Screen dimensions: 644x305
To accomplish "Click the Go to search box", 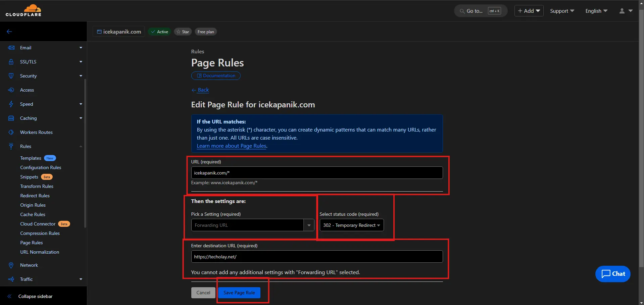I will click(x=481, y=11).
